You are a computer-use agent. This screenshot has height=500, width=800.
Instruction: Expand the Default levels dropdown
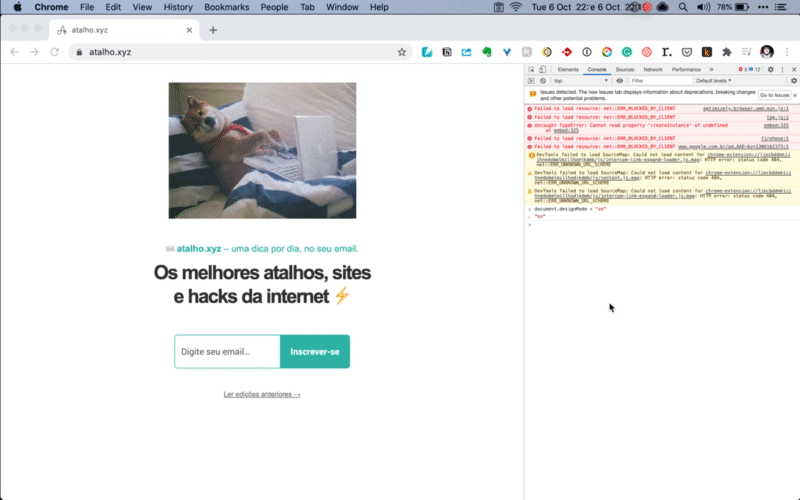click(714, 81)
